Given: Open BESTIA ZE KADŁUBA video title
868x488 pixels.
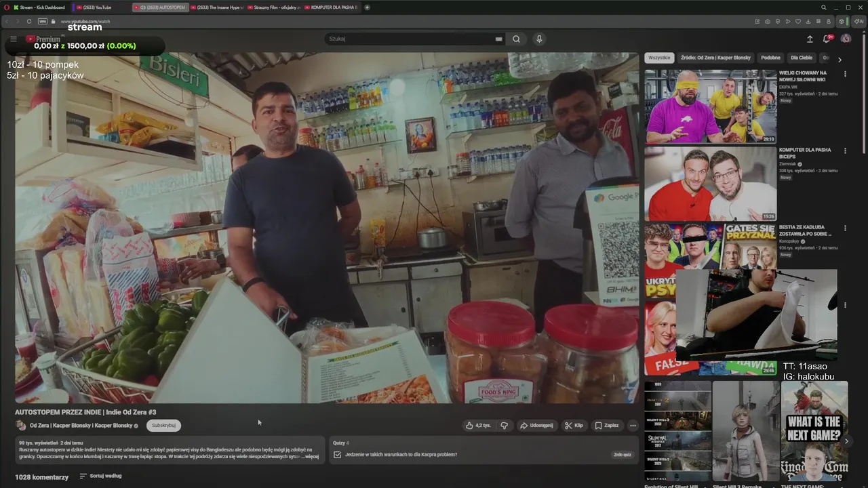Looking at the screenshot, I should point(805,230).
